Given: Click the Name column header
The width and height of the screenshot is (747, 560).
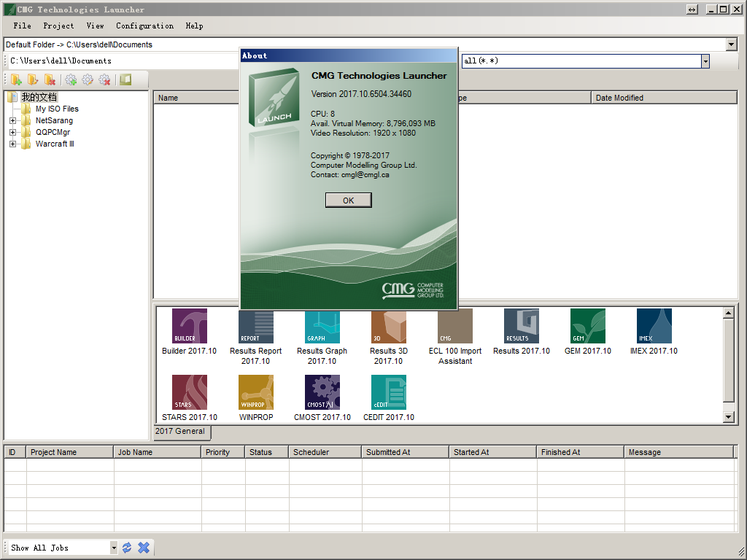Looking at the screenshot, I should click(197, 98).
